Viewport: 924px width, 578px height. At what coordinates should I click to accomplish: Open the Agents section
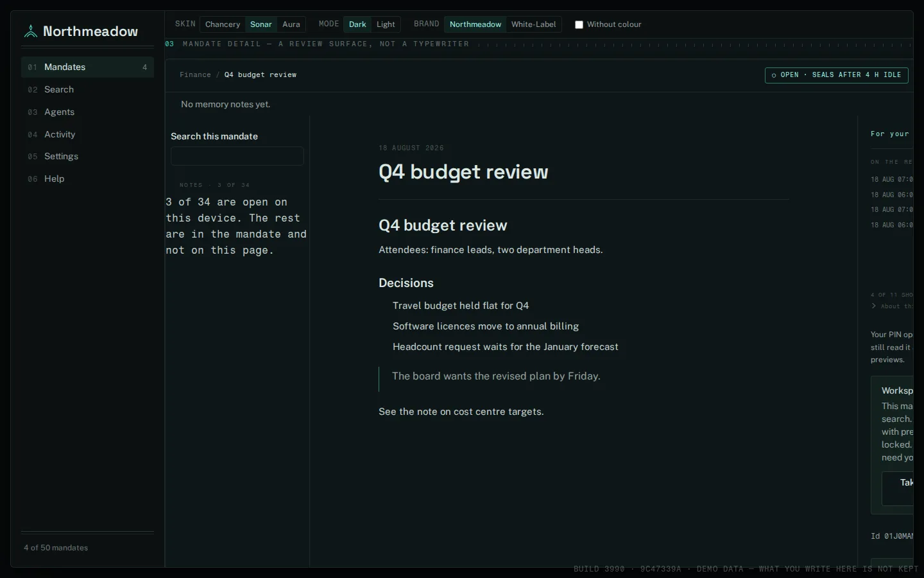(x=87, y=112)
